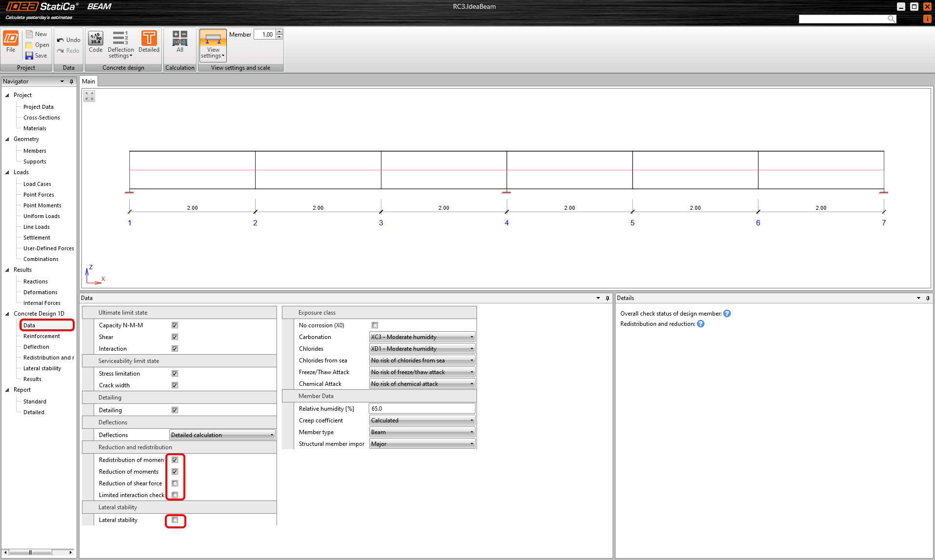Image resolution: width=935 pixels, height=560 pixels.
Task: Run the All calculation icon
Action: point(180,39)
